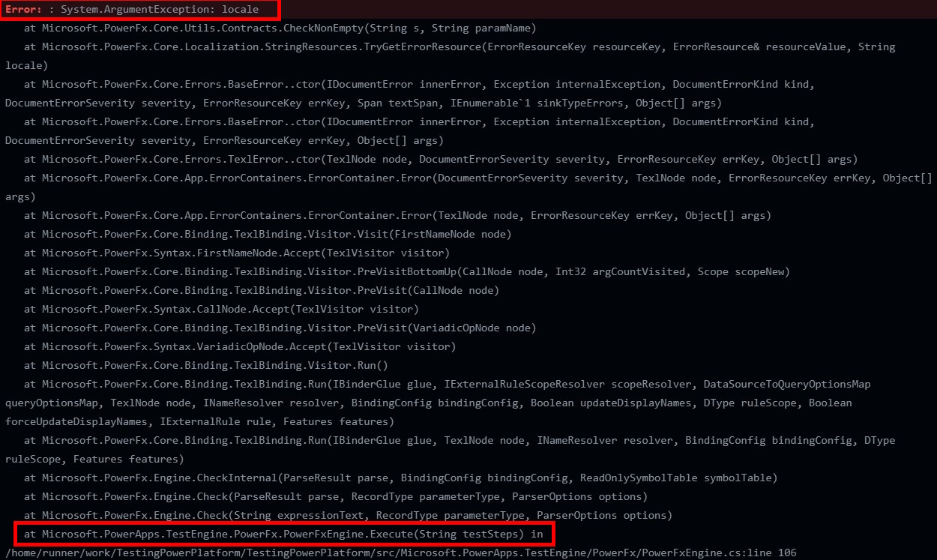Select the Contracts.CheckNonEmpty stack trace line

280,28
